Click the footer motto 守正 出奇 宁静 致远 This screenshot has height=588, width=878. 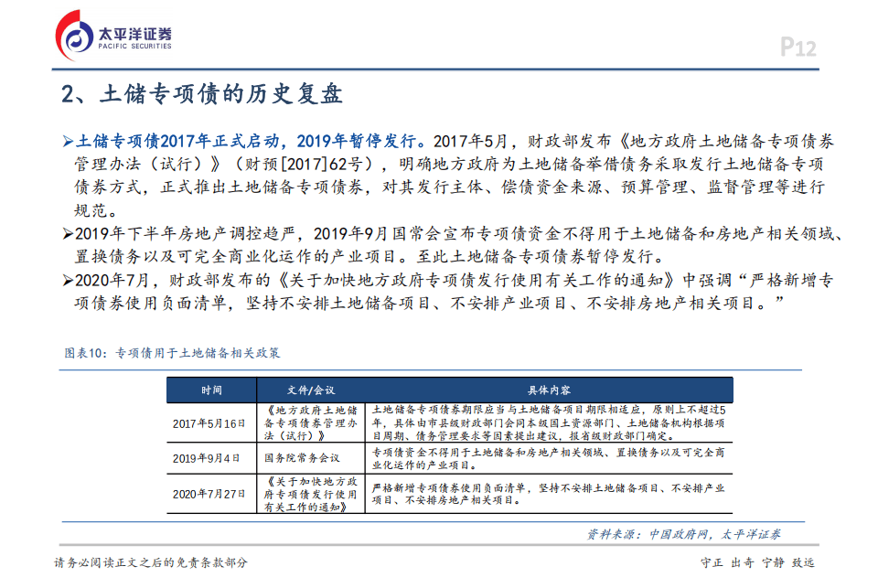point(756,562)
